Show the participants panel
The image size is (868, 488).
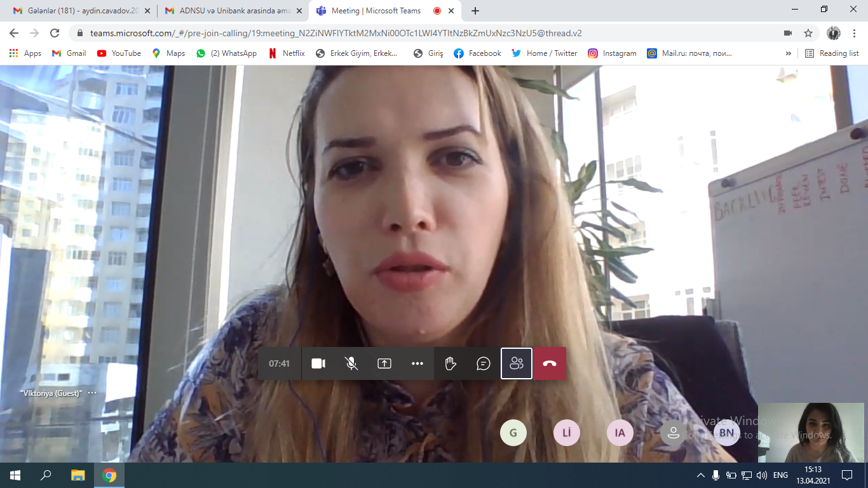tap(517, 363)
